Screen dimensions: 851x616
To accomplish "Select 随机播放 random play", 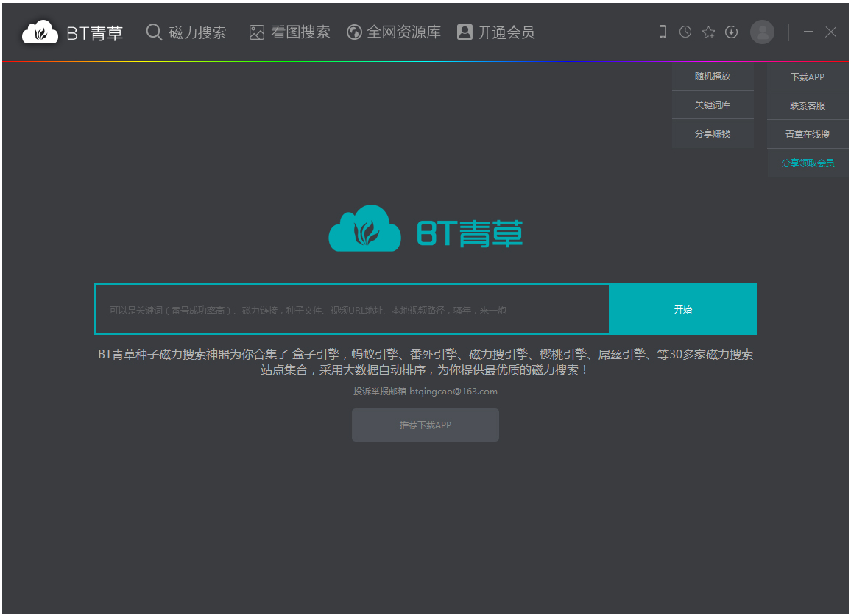I will pyautogui.click(x=713, y=76).
